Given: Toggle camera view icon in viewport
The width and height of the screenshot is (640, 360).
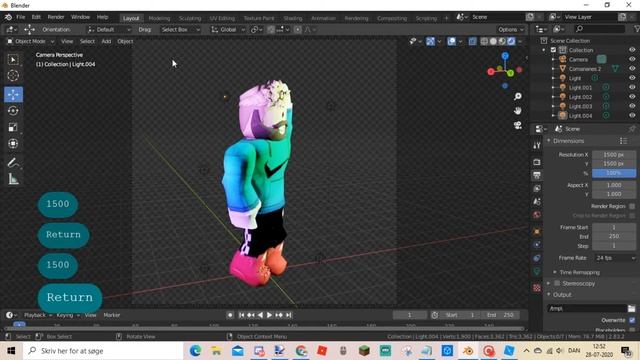Looking at the screenshot, I should (x=518, y=125).
